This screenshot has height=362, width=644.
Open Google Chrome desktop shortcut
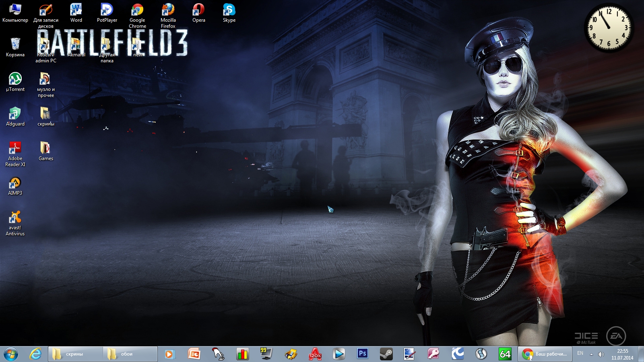(138, 15)
